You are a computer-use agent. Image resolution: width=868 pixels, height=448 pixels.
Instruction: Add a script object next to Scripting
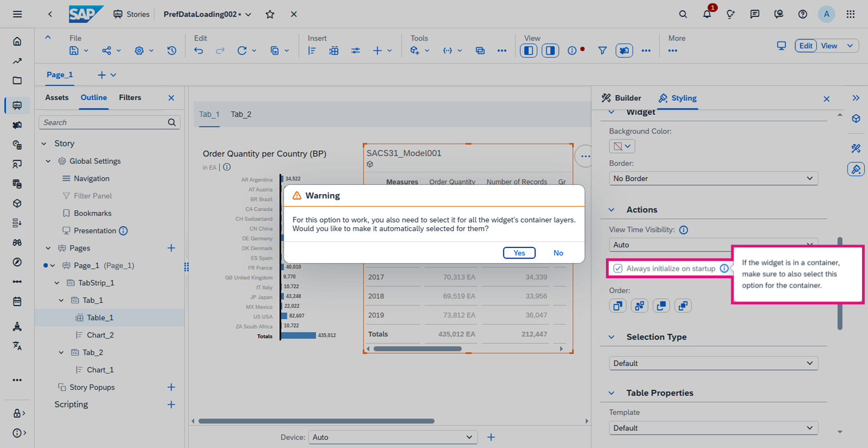pyautogui.click(x=171, y=405)
